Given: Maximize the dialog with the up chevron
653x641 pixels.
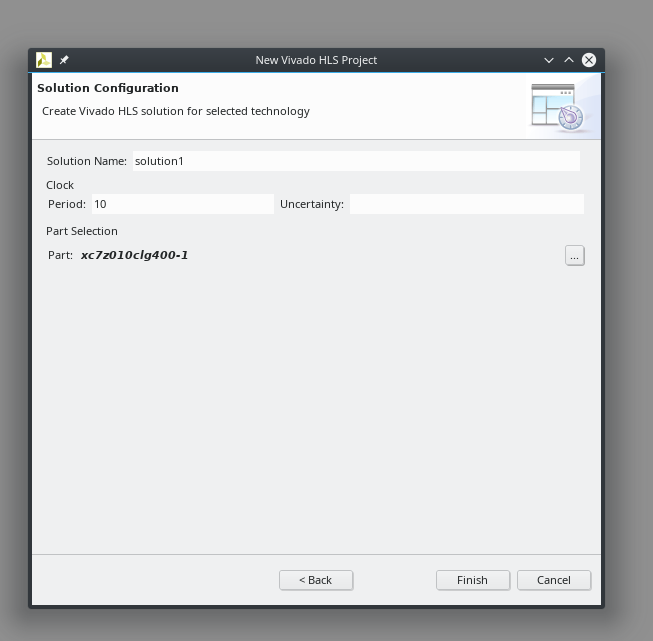Looking at the screenshot, I should pos(569,60).
